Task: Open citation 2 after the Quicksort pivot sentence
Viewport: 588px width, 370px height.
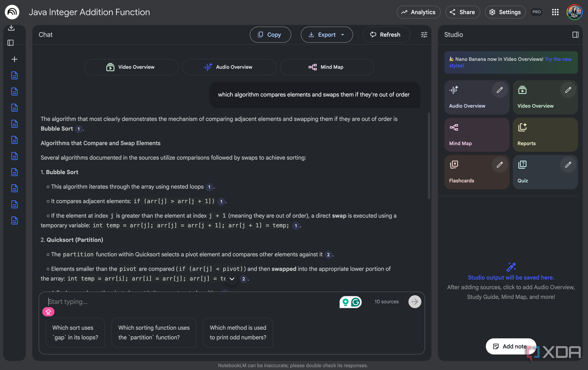Action: 328,255
